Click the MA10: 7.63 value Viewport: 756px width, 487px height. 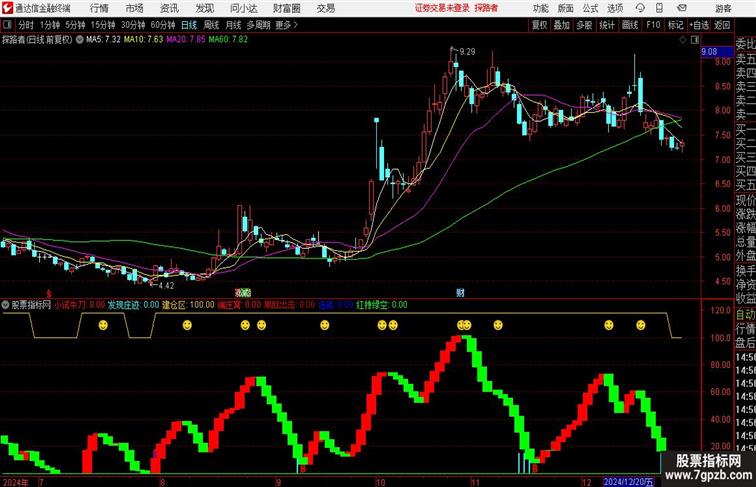(144, 40)
